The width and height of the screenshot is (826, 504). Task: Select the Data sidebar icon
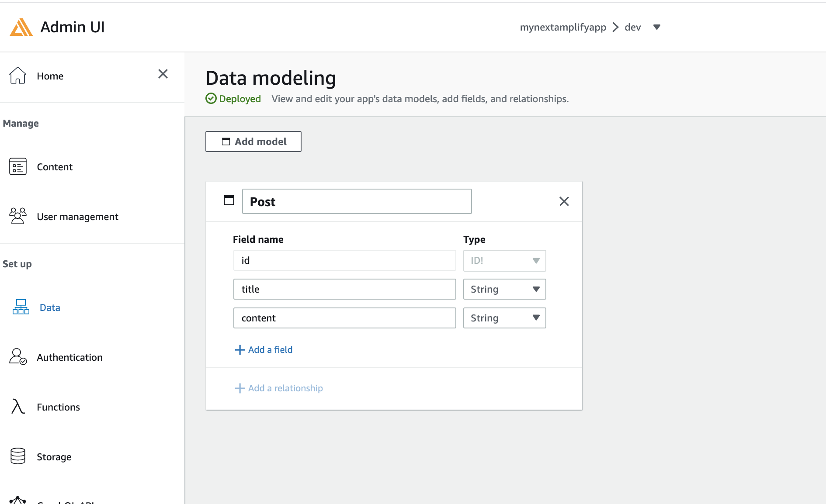pos(20,307)
